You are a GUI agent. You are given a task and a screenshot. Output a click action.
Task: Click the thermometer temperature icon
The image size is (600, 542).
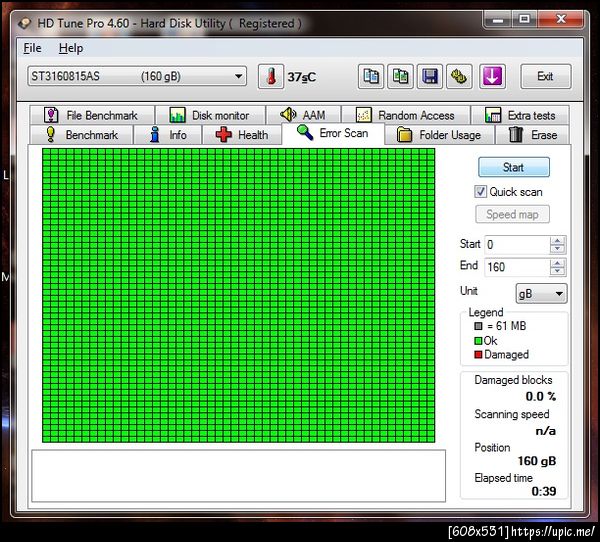(271, 77)
